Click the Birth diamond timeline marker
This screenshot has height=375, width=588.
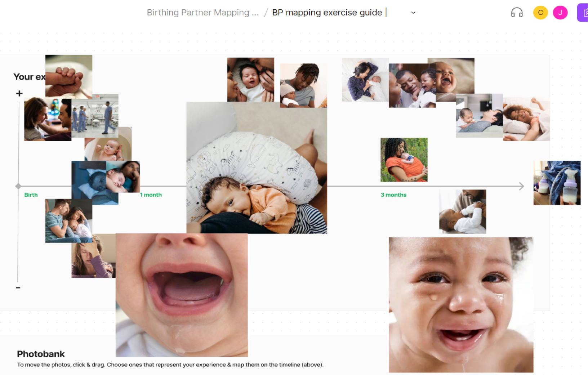coord(18,186)
